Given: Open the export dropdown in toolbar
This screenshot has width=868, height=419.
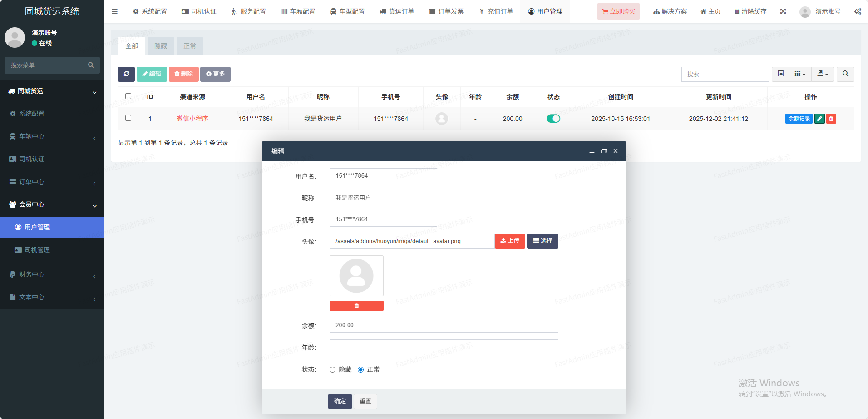Looking at the screenshot, I should tap(823, 74).
